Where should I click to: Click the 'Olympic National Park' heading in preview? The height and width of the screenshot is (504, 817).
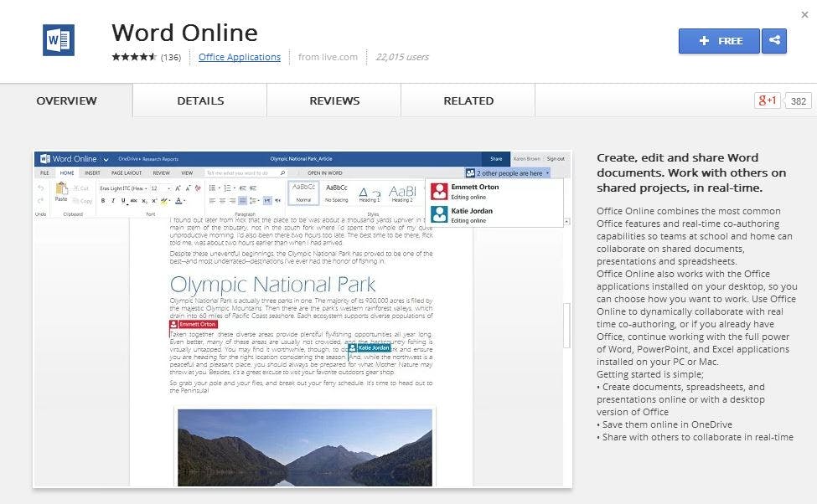click(272, 285)
